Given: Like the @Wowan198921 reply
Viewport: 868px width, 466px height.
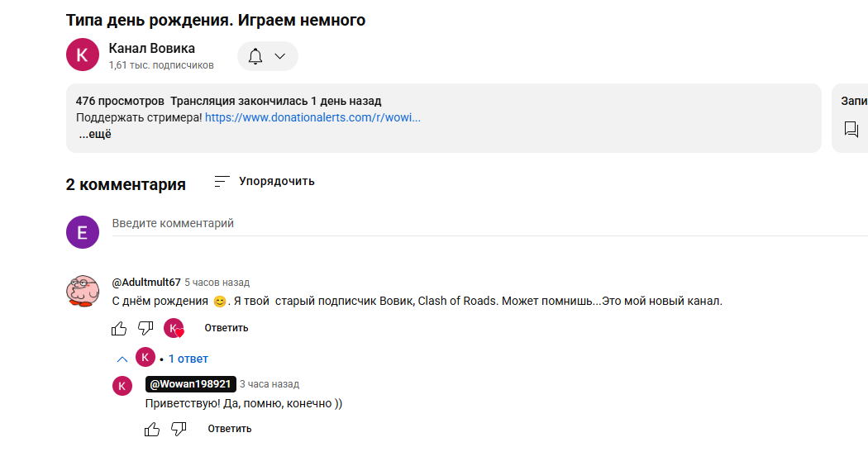Looking at the screenshot, I should pyautogui.click(x=152, y=430).
